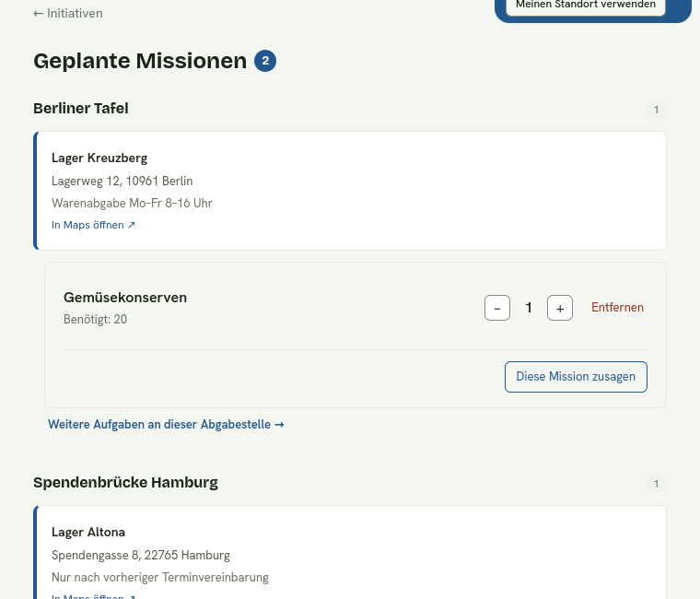Click the Gemüsekonserven item name
Viewport: 700px width, 599px height.
(x=125, y=298)
